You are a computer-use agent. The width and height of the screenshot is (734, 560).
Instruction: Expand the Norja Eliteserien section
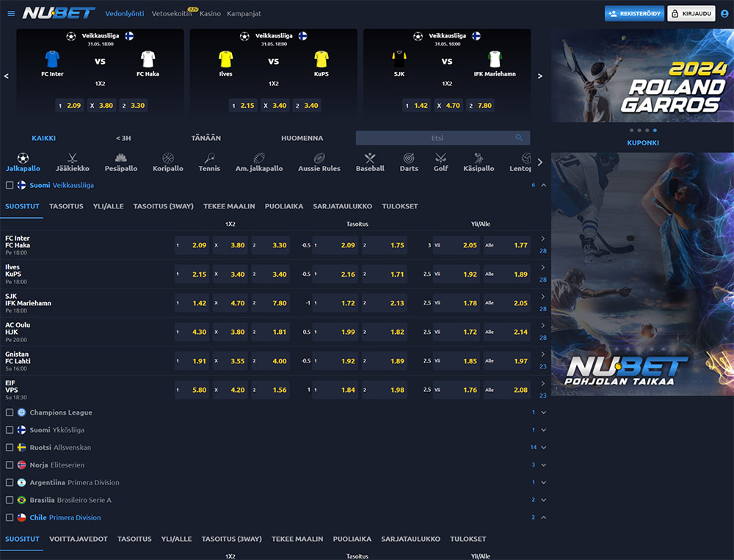coord(543,465)
